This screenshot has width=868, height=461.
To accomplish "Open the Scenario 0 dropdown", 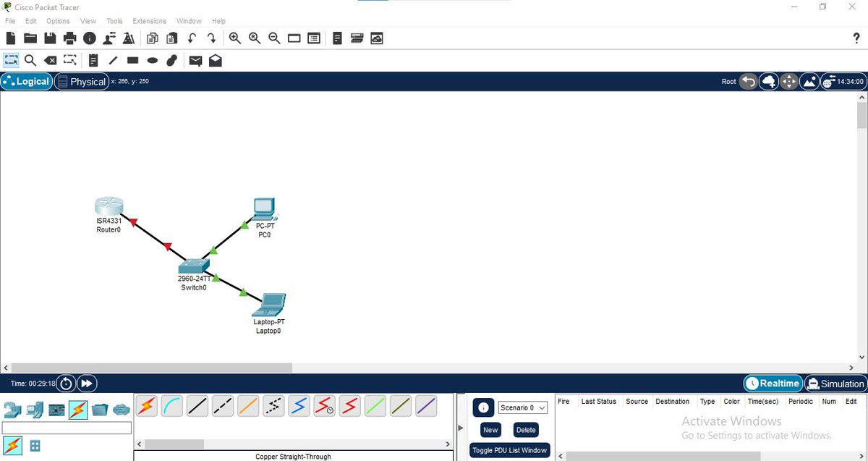I will click(x=523, y=407).
